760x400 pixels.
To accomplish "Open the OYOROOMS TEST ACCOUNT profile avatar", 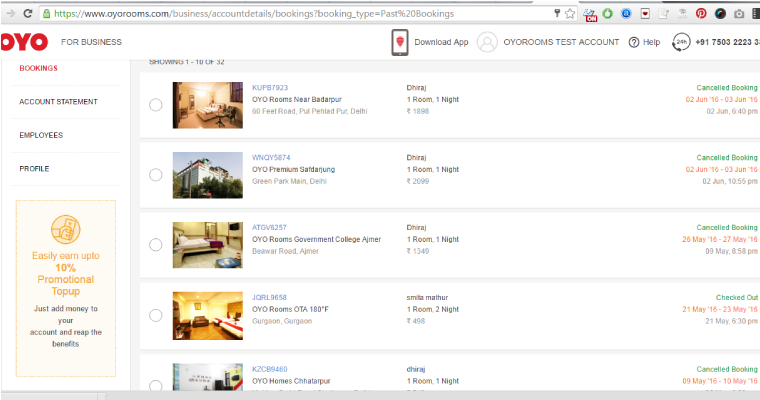I will tap(487, 42).
